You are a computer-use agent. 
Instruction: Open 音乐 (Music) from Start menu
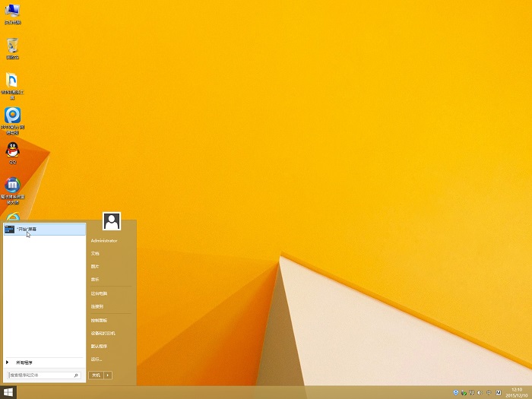95,279
